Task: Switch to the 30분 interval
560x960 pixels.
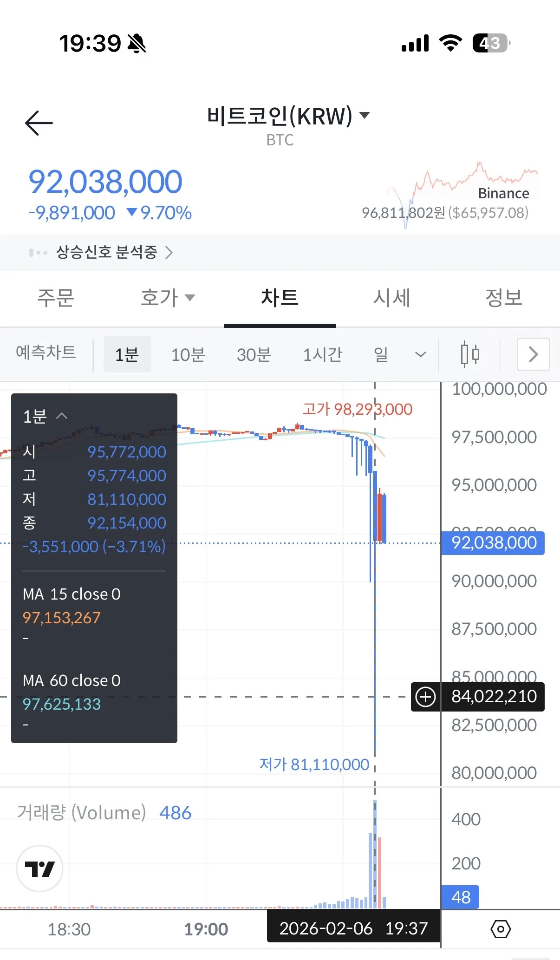Action: tap(254, 355)
